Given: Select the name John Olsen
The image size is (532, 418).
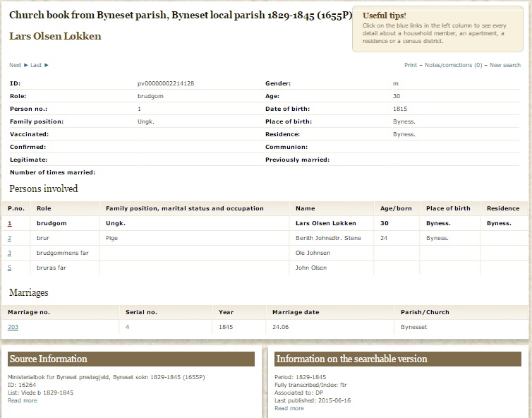Looking at the screenshot, I should click(x=310, y=268).
